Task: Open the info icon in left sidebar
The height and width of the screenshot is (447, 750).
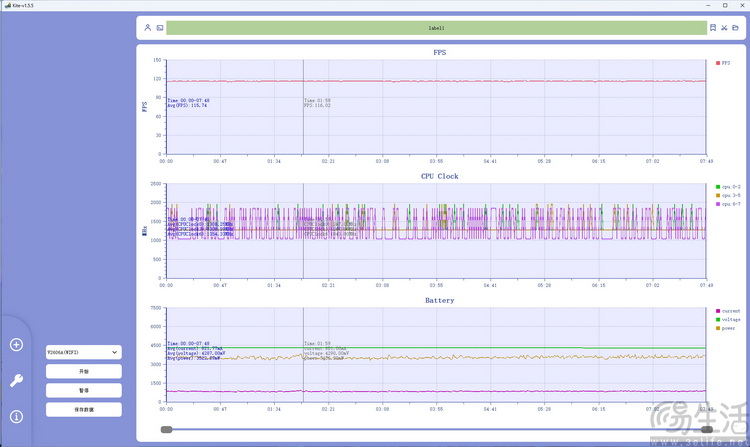Action: click(x=16, y=416)
